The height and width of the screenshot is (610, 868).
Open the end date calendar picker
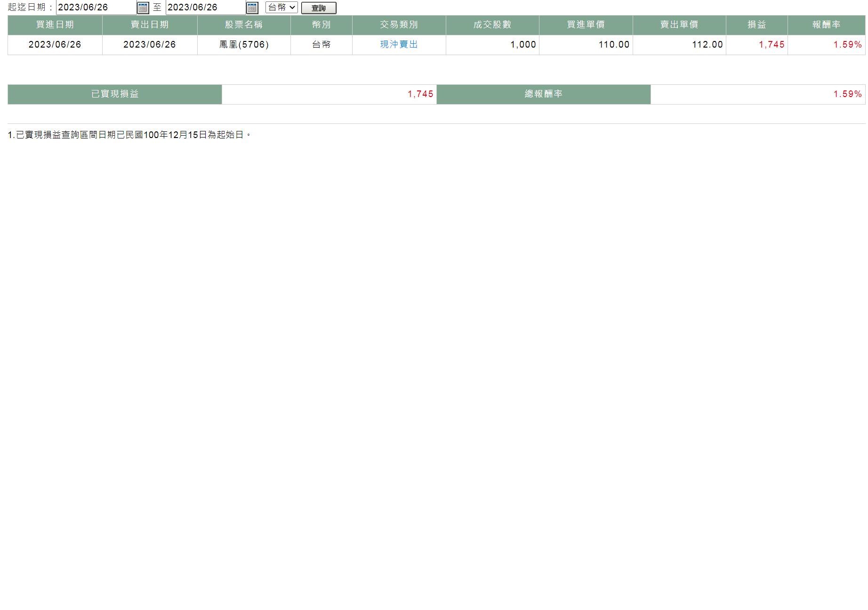point(252,8)
